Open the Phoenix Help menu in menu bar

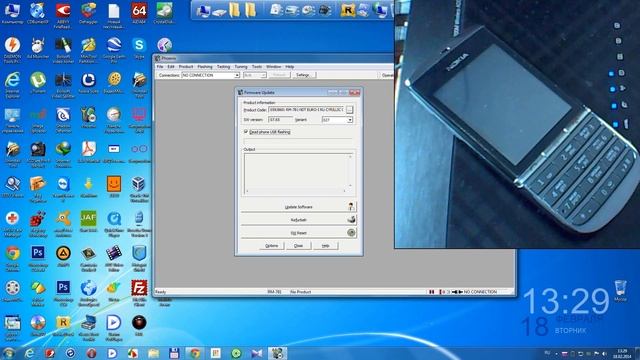pyautogui.click(x=289, y=67)
